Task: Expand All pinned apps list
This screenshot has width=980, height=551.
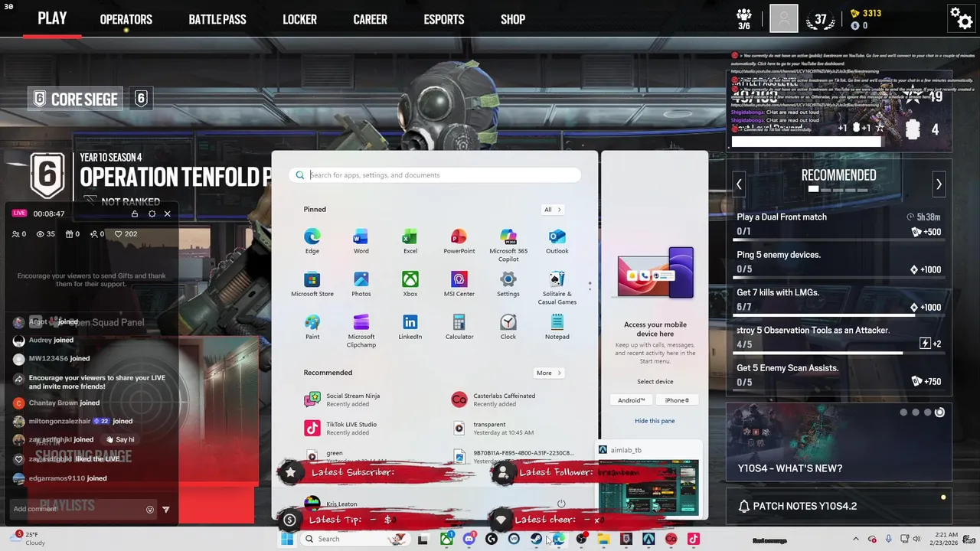Action: [x=552, y=210]
